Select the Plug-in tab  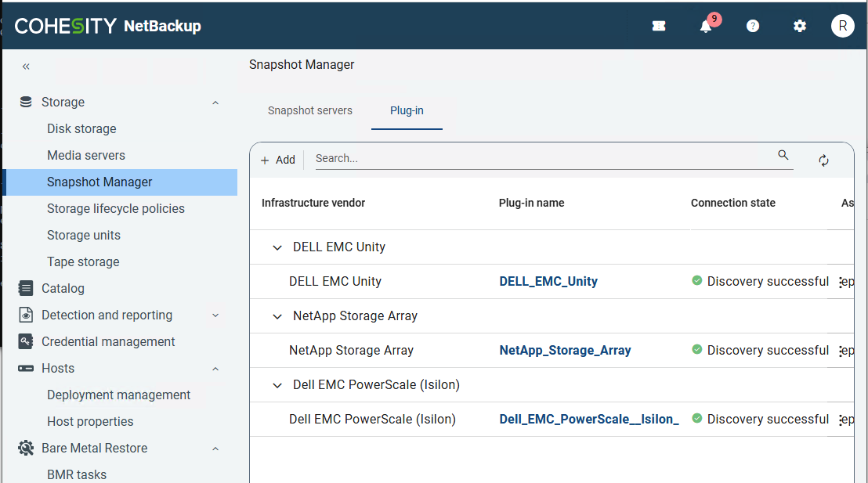[x=407, y=110]
